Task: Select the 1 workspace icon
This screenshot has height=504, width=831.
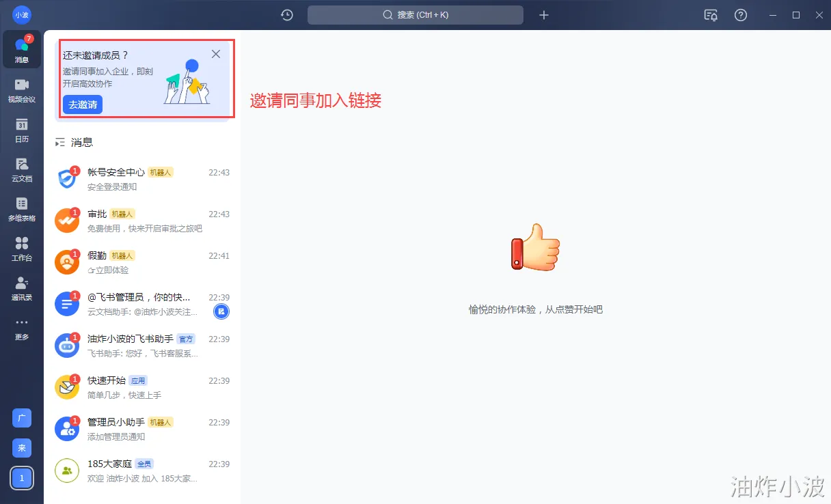Action: (x=22, y=478)
